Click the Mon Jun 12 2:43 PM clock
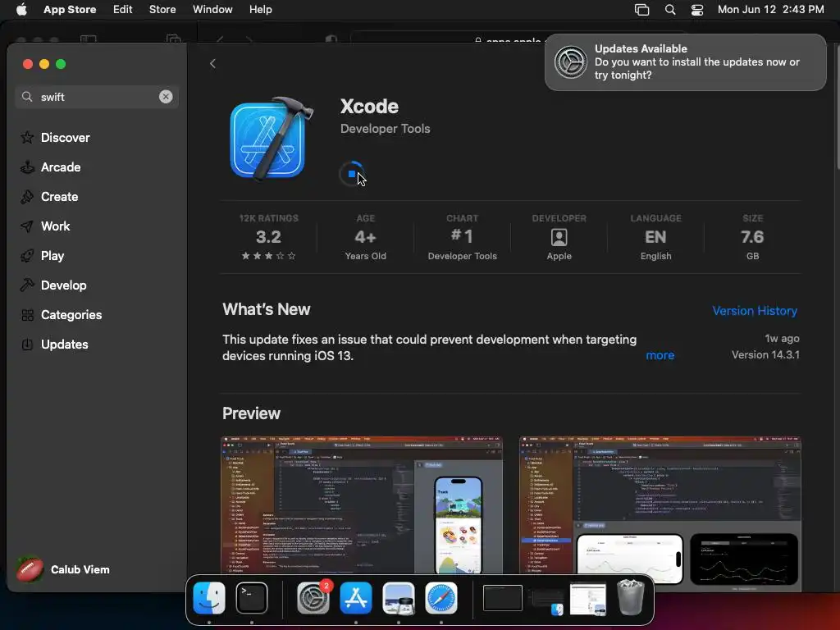 point(770,10)
